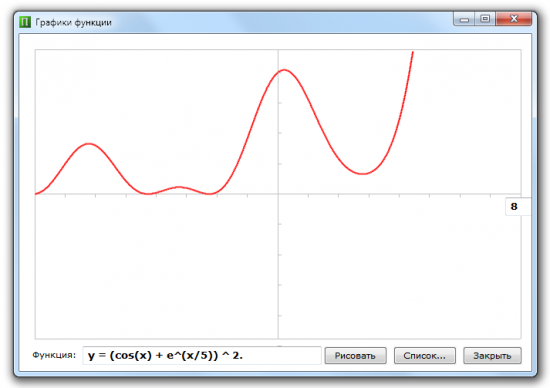Open the Список... function list
This screenshot has height=388, width=550.
point(424,356)
